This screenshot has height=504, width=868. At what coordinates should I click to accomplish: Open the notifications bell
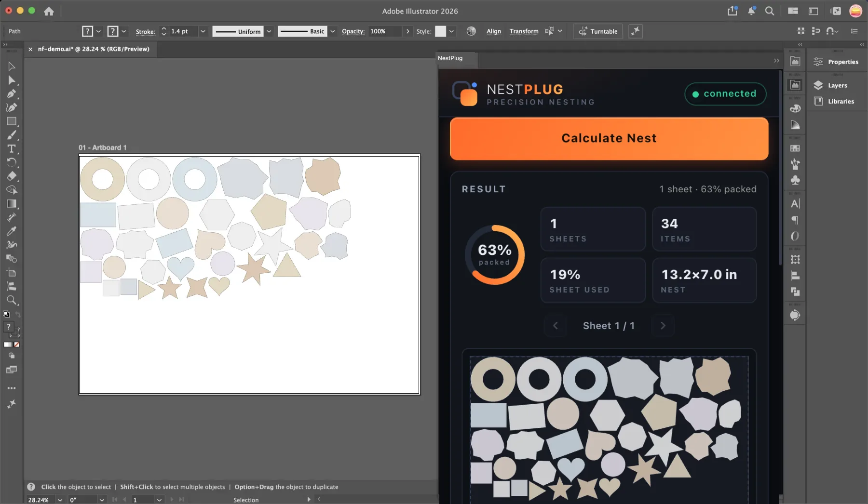coord(751,11)
